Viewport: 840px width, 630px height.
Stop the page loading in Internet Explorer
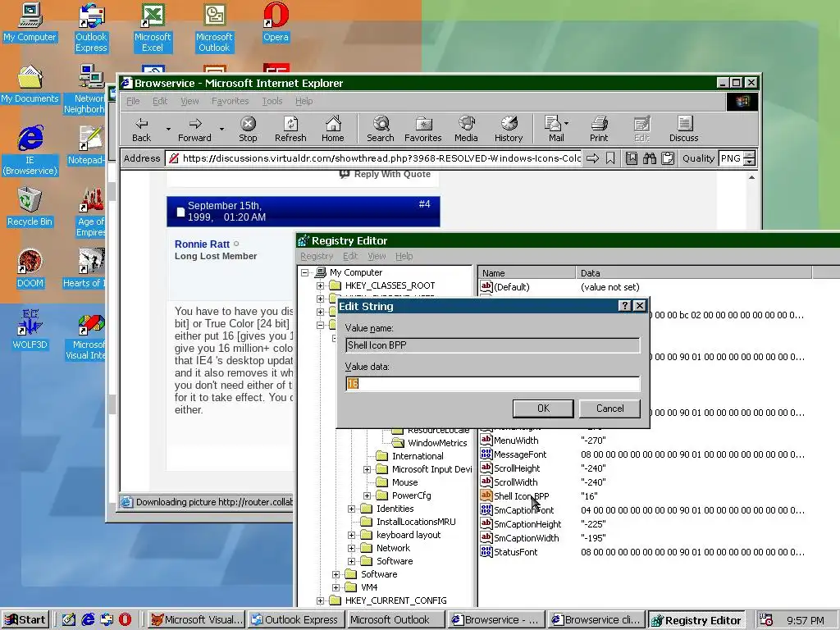click(x=248, y=130)
